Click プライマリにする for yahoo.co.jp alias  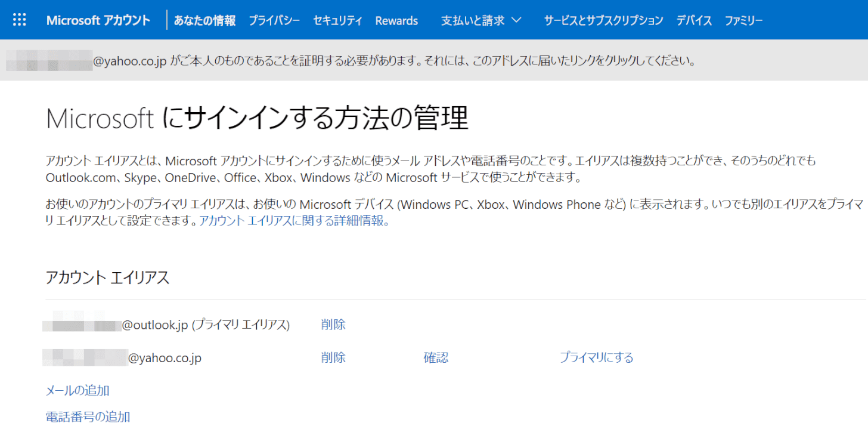tap(596, 357)
